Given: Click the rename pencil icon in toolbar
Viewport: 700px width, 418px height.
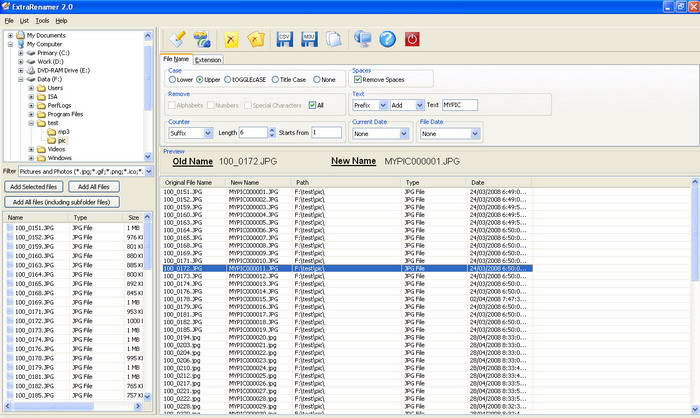Looking at the screenshot, I should [x=178, y=39].
